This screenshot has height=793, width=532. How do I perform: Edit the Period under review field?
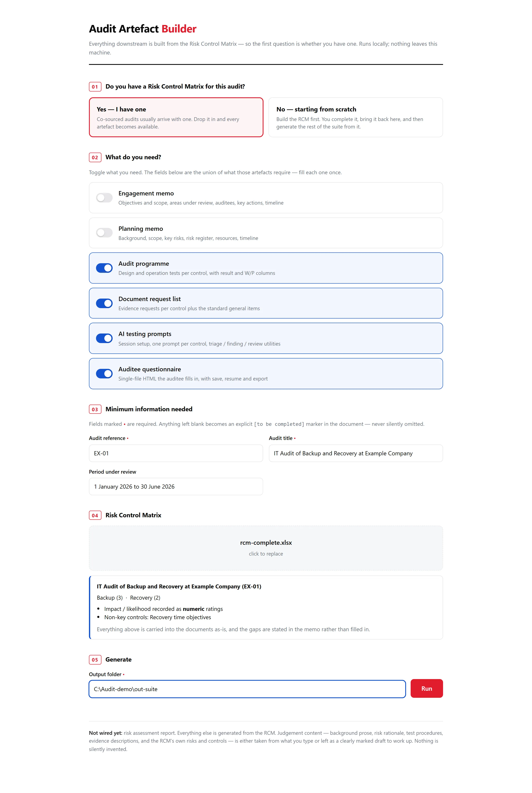[x=176, y=487]
